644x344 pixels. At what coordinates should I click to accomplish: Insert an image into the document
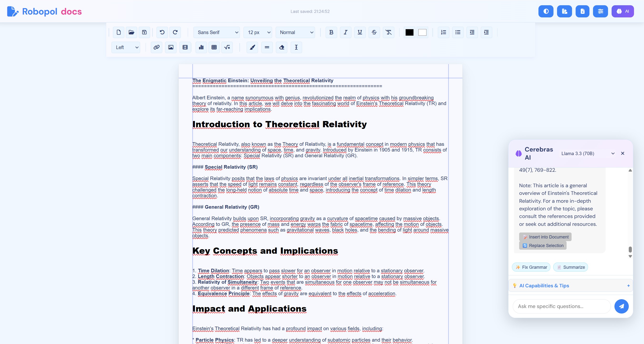tap(171, 47)
